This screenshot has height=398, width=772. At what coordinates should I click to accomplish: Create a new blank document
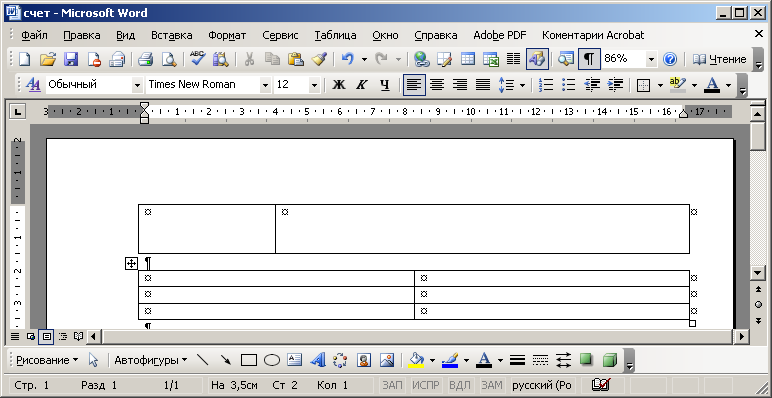(24, 60)
